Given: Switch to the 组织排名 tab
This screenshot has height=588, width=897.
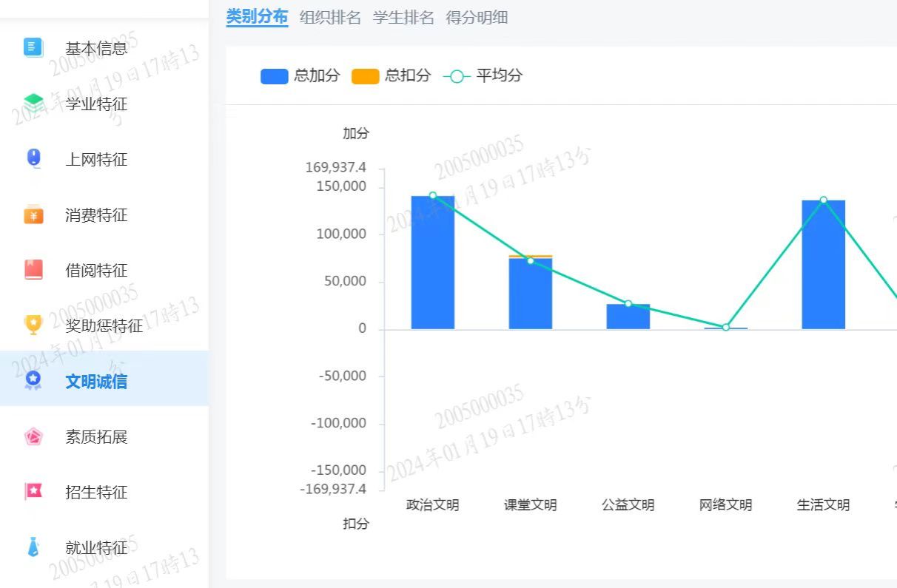Looking at the screenshot, I should point(330,18).
